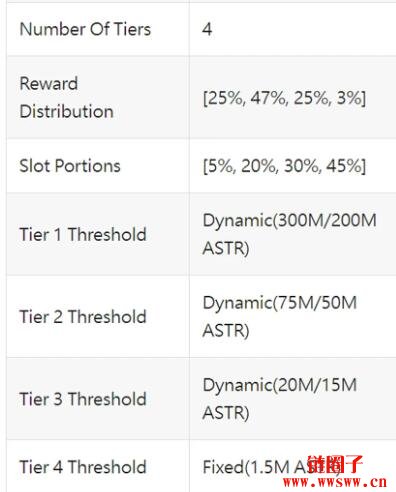Click the Slot Portions label

click(x=70, y=166)
